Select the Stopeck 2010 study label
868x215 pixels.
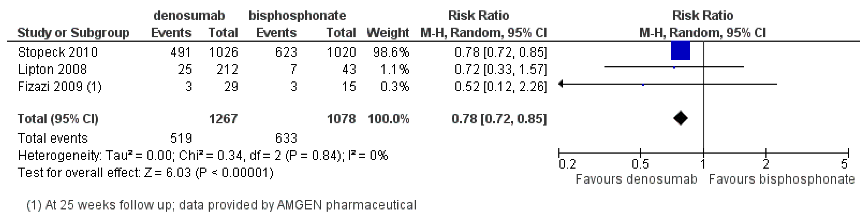pyautogui.click(x=58, y=52)
